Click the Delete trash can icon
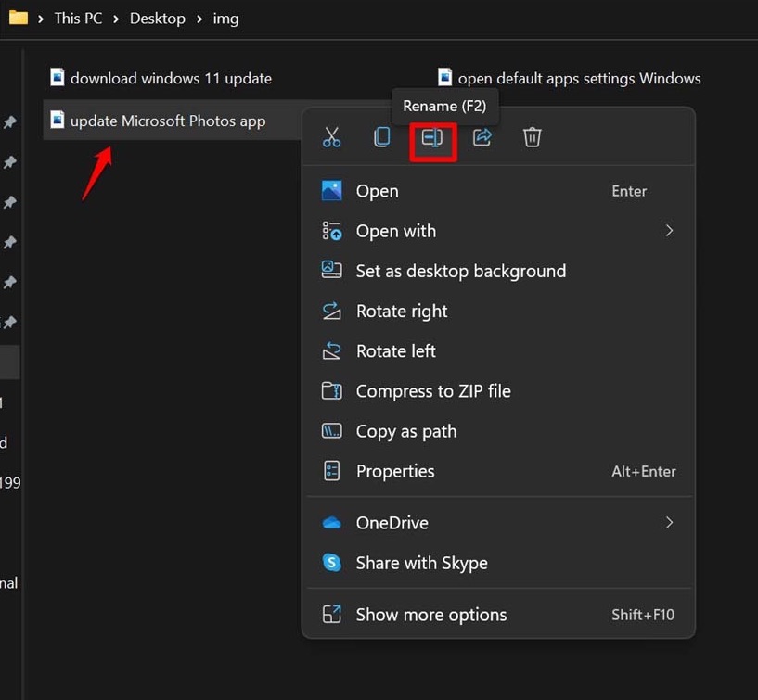 tap(533, 137)
